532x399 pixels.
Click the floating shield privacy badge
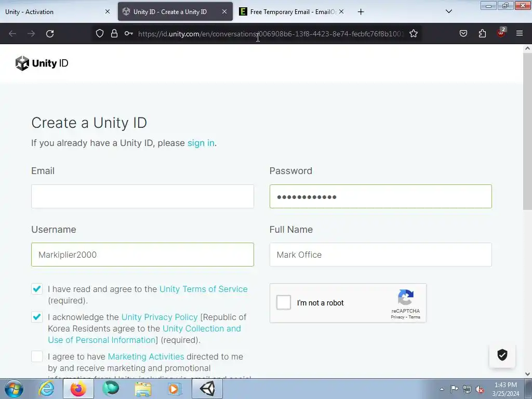click(x=502, y=355)
